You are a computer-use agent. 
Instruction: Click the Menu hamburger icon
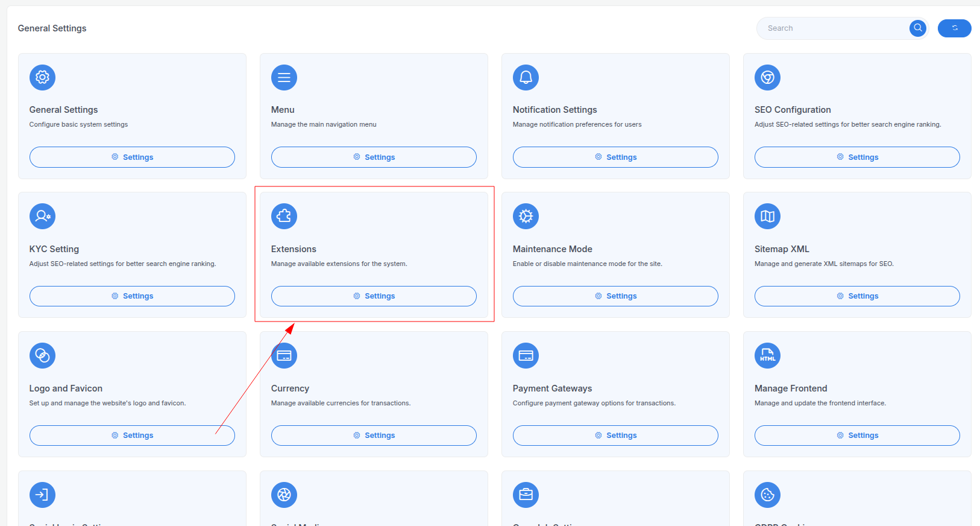pos(284,77)
